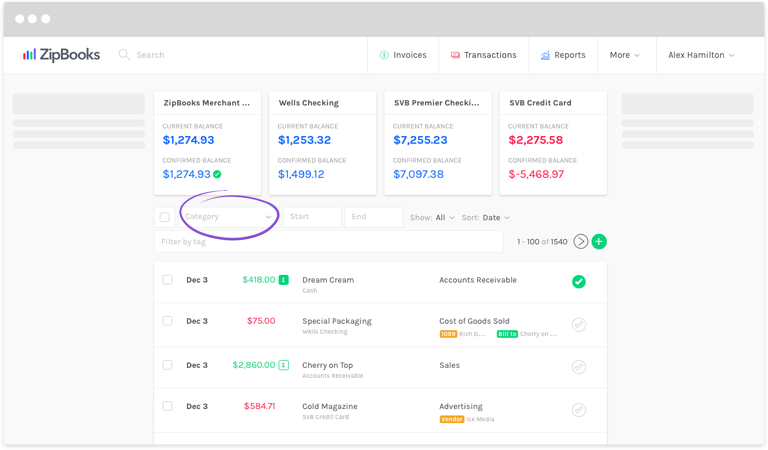Click the $-5,468.97 confirmed balance
The image size is (768, 450).
(x=536, y=174)
